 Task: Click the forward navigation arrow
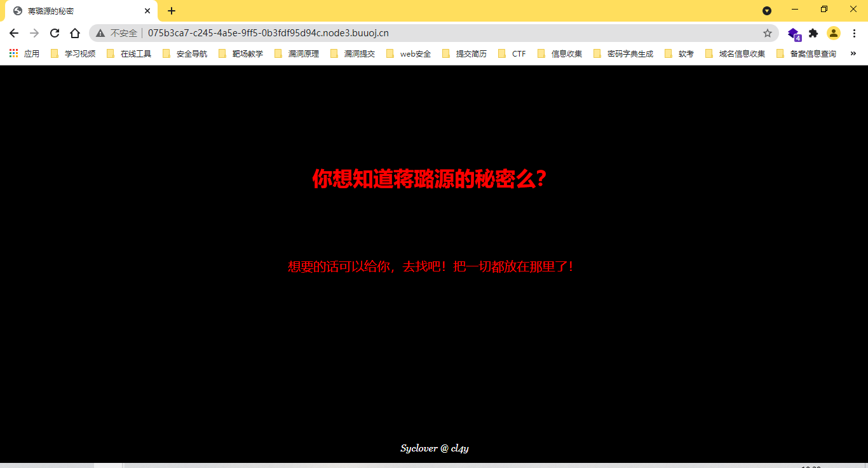click(x=34, y=33)
